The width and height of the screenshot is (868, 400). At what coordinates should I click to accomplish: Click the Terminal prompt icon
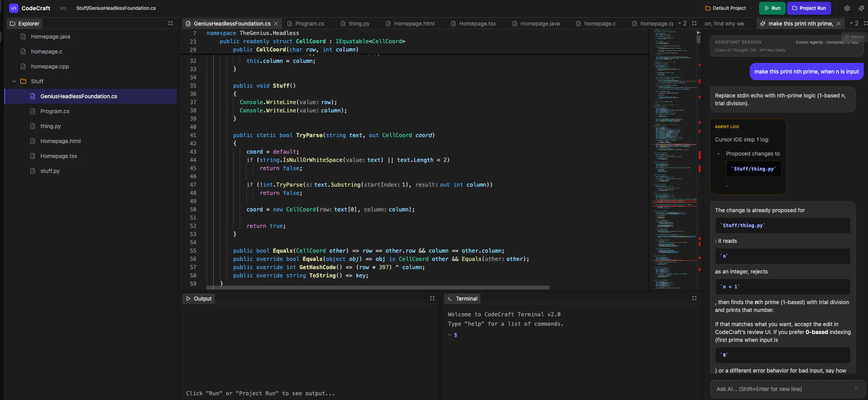(450, 299)
